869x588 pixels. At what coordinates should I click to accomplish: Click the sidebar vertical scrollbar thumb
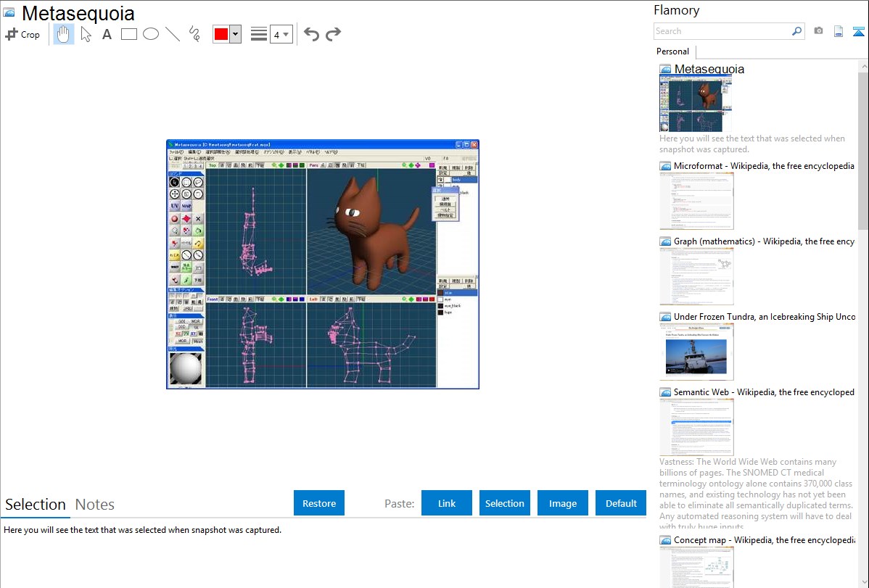(863, 149)
